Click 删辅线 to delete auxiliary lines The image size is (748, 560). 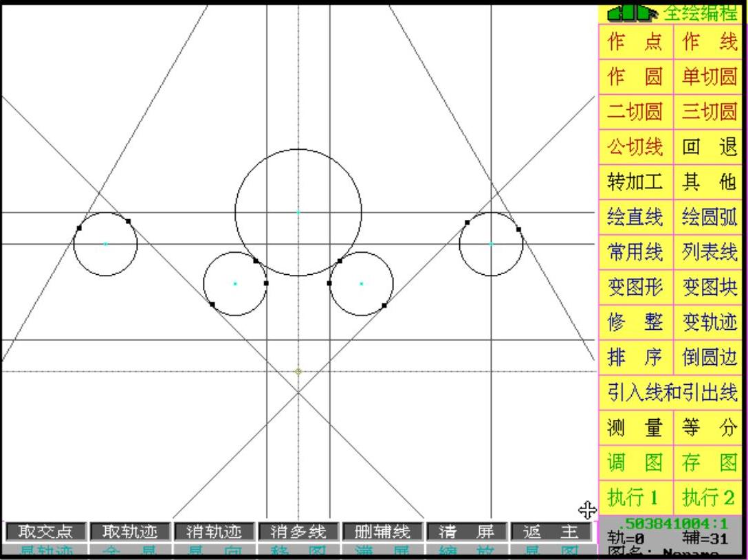tap(382, 531)
